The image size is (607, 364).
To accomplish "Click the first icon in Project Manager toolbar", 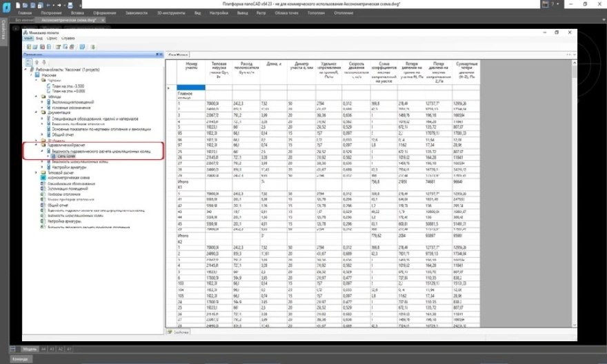I will coord(29,47).
